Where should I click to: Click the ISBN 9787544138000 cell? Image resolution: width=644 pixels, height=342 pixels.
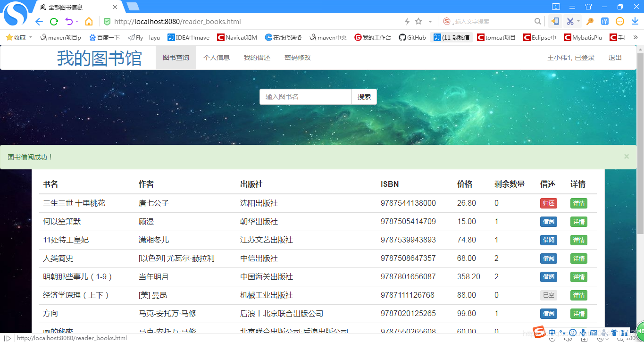point(408,203)
